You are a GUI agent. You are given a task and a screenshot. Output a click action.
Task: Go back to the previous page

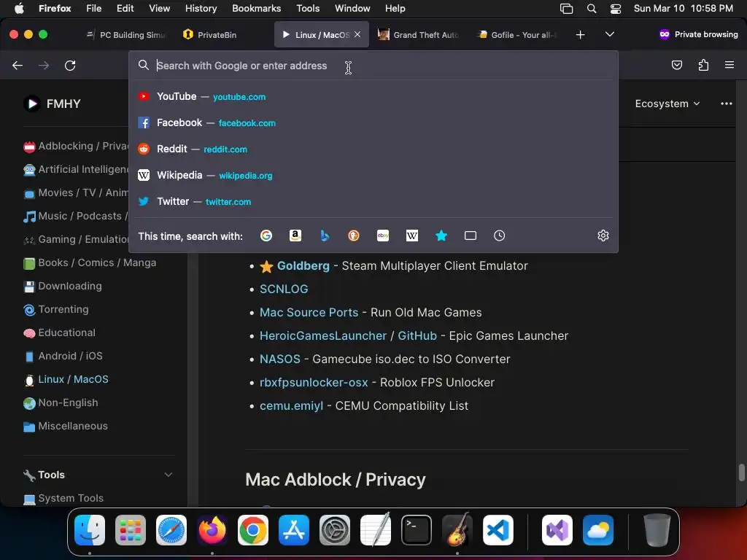tap(18, 65)
